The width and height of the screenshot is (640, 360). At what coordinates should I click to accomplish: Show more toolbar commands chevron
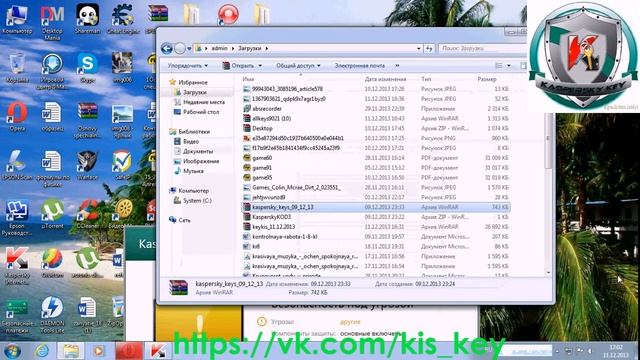(x=397, y=66)
